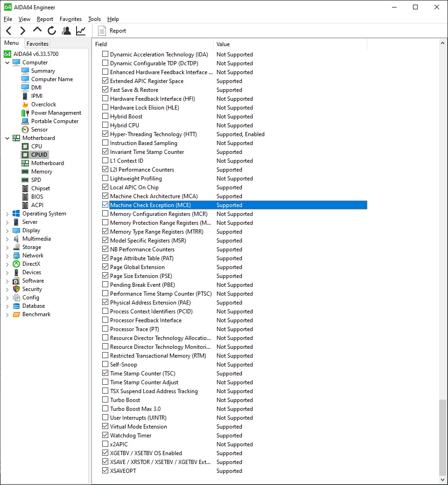The height and width of the screenshot is (485, 448).
Task: Open the DirectX Xbox icon
Action: coord(16,264)
